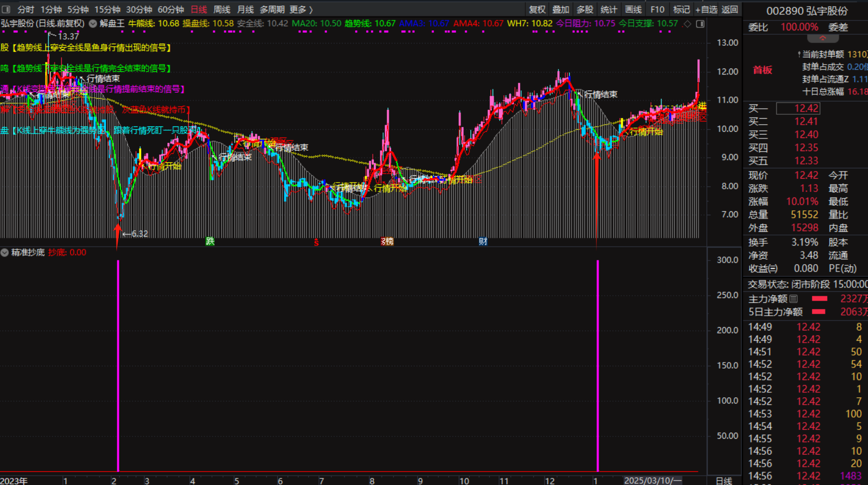Screen dimensions: 868x485
Task: Select the 60分钟 period tab
Action: point(171,9)
